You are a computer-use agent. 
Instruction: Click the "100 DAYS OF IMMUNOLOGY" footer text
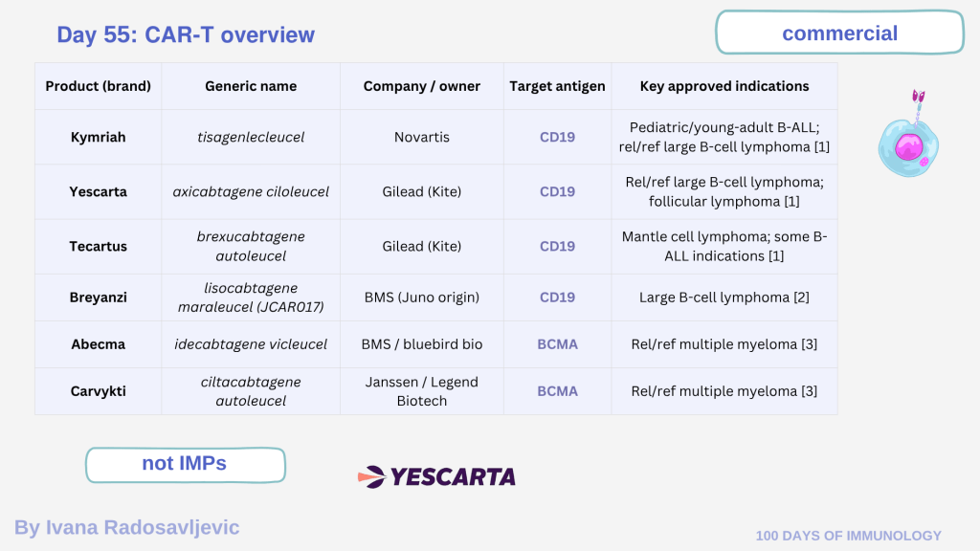[848, 536]
